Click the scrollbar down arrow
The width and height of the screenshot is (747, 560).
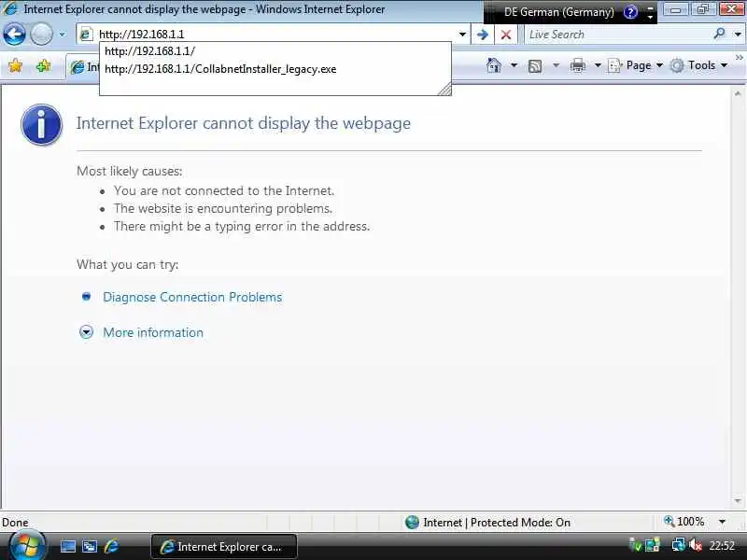pos(738,500)
